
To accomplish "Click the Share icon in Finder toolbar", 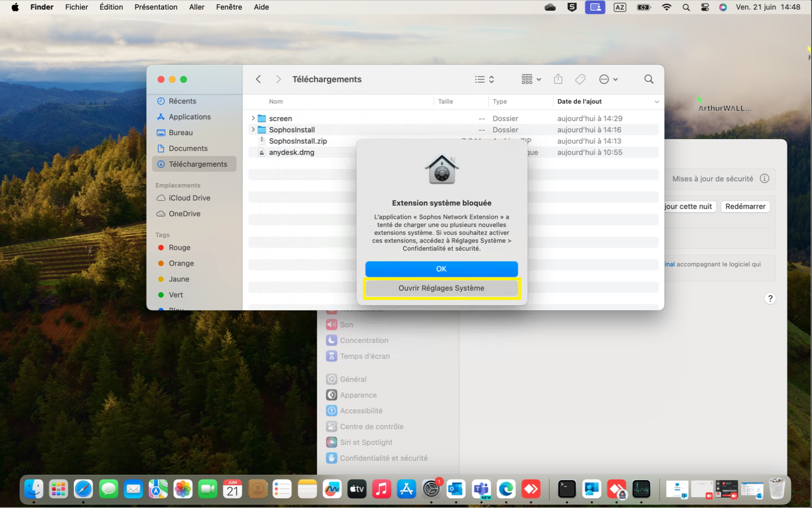I will point(558,79).
